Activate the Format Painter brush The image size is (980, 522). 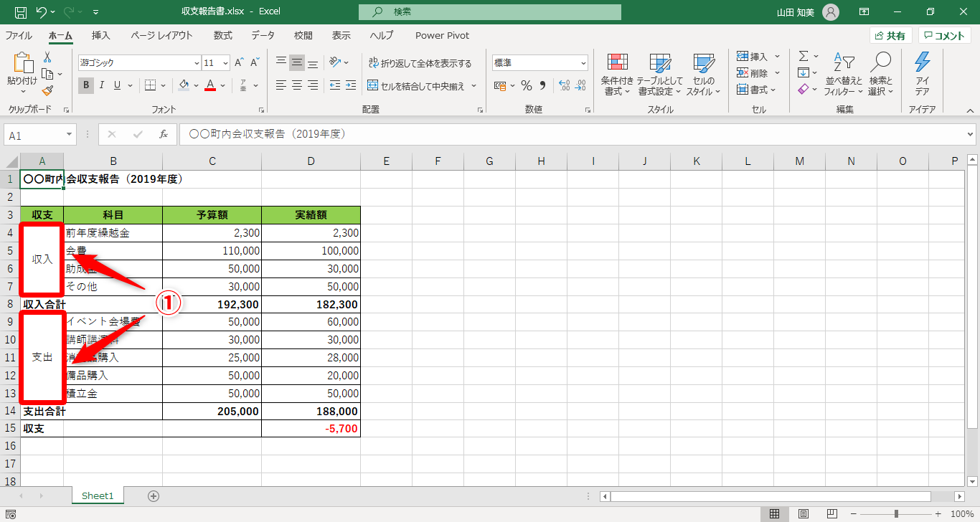(47, 90)
